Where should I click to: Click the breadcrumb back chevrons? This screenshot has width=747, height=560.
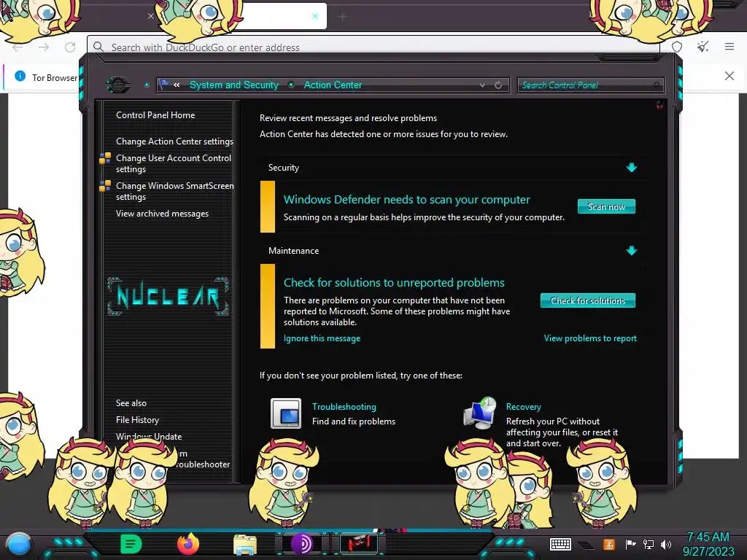[x=177, y=85]
